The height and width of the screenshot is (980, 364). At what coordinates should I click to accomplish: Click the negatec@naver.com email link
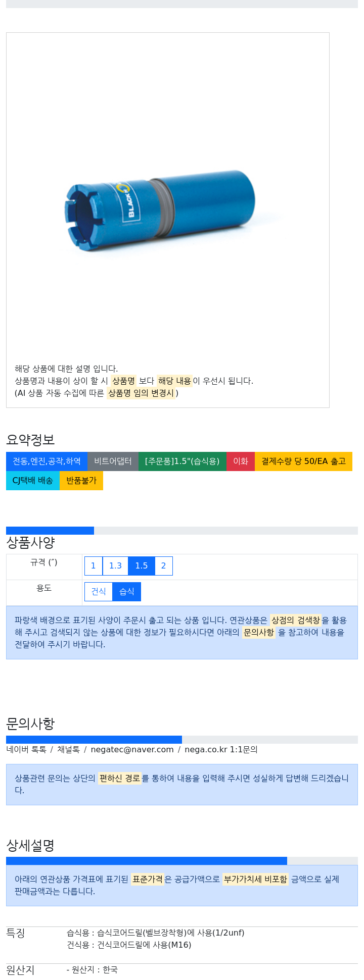point(132,750)
